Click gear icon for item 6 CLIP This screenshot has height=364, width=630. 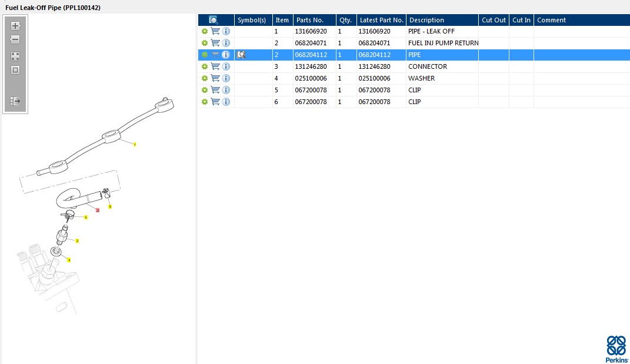pyautogui.click(x=205, y=102)
